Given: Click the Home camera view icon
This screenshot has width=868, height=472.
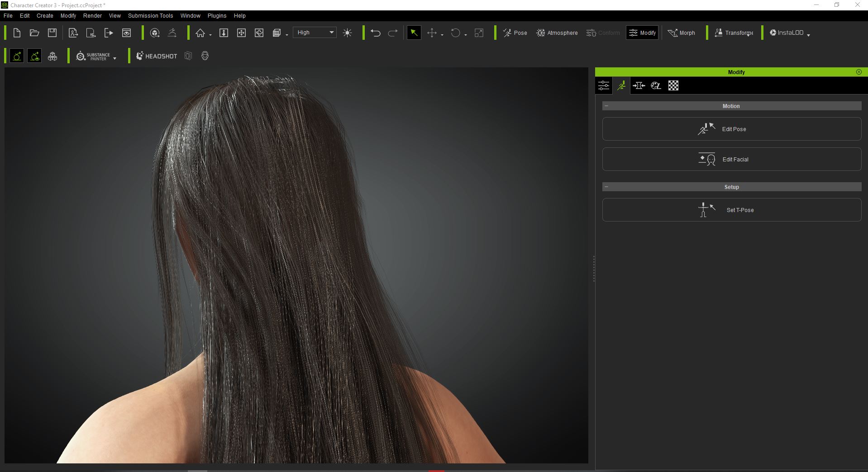Looking at the screenshot, I should (x=200, y=33).
